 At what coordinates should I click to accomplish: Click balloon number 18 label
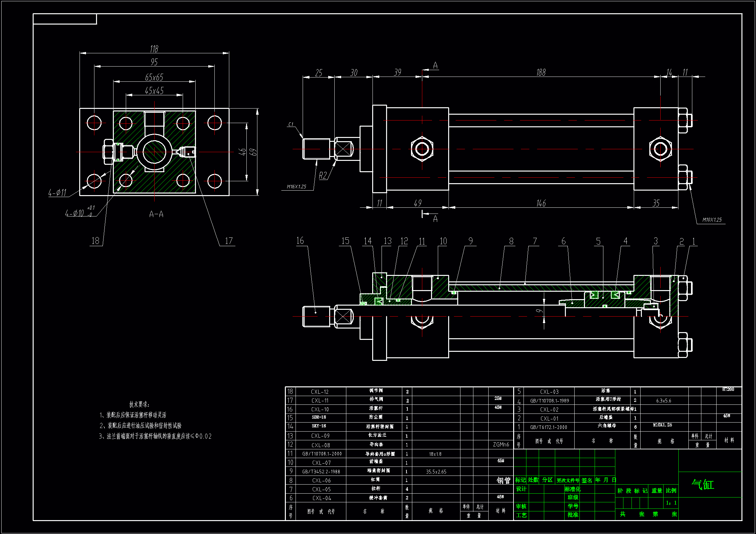click(x=95, y=241)
